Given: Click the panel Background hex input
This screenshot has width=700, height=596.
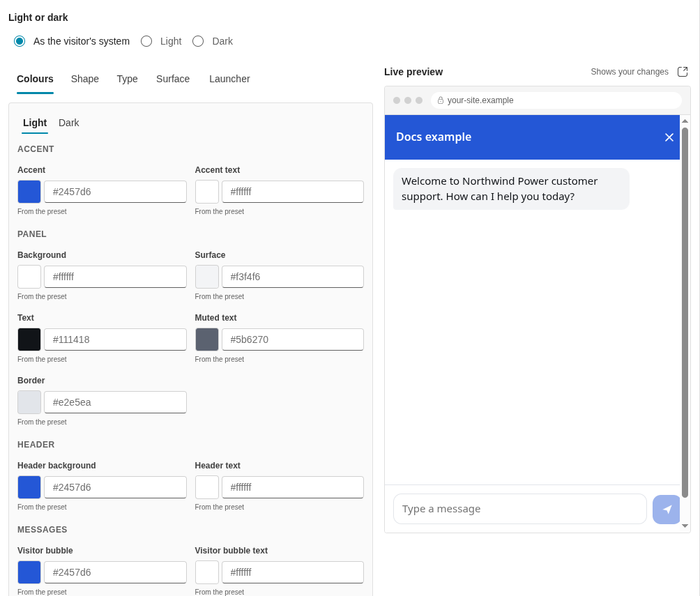Looking at the screenshot, I should (115, 277).
